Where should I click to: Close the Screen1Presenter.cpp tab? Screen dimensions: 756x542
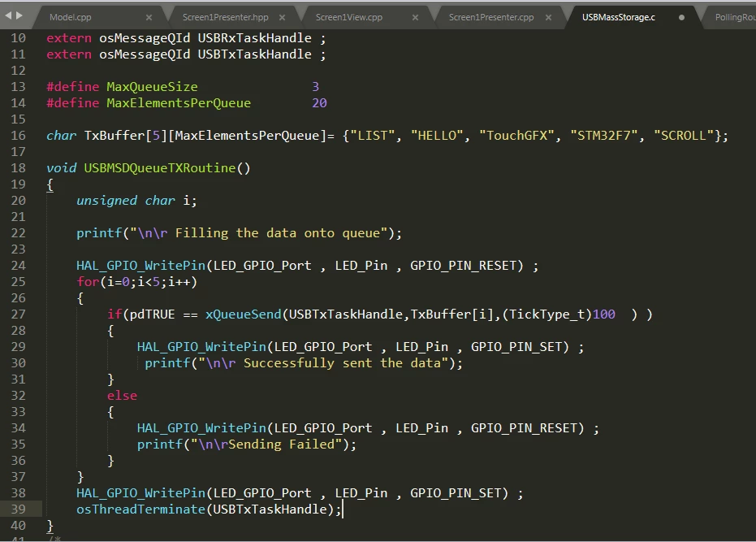[x=548, y=17]
